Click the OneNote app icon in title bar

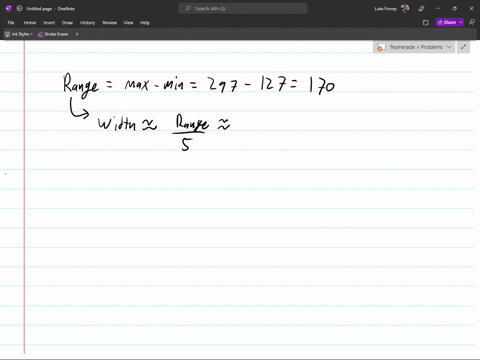pos(9,9)
